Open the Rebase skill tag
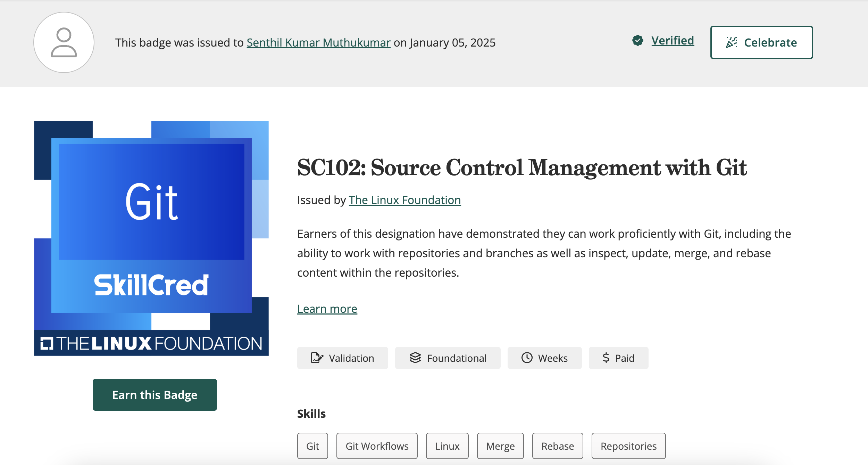This screenshot has width=868, height=465. [x=558, y=446]
